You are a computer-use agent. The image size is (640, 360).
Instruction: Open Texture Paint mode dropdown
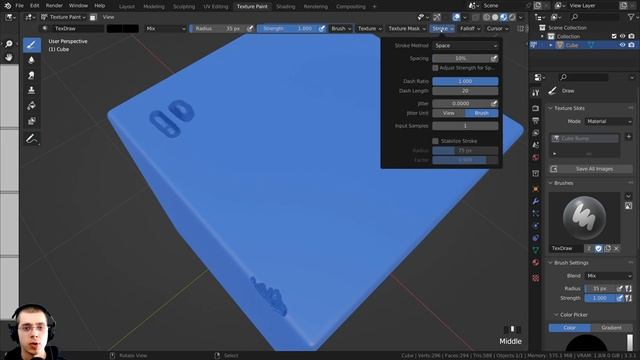pyautogui.click(x=63, y=17)
